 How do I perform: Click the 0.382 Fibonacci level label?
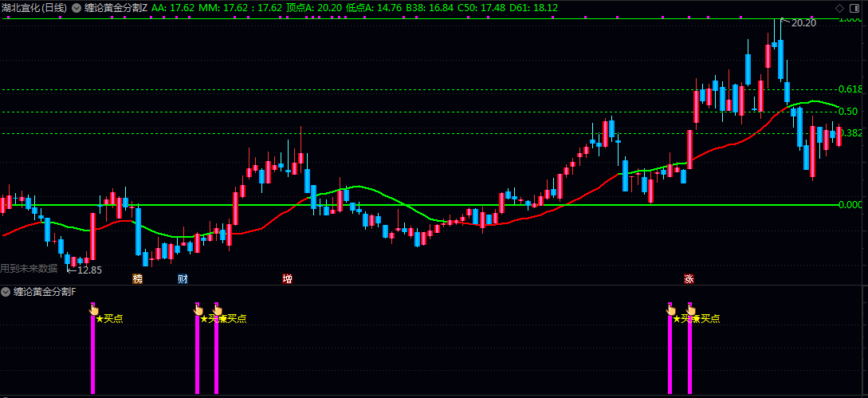pos(850,133)
